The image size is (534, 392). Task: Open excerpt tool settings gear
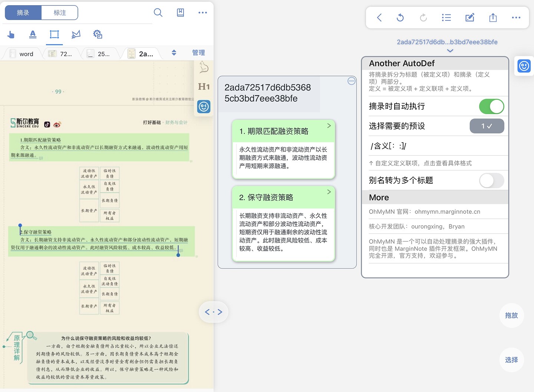tap(98, 34)
